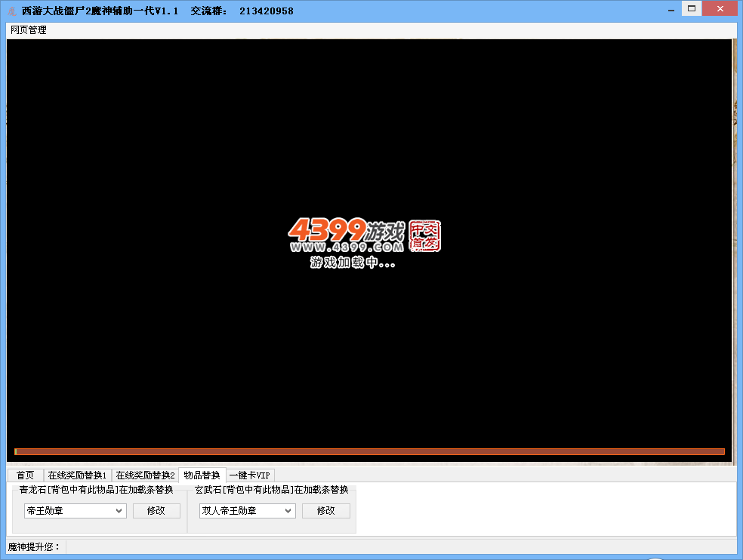Click the www.4399.com text under the logo

click(347, 248)
